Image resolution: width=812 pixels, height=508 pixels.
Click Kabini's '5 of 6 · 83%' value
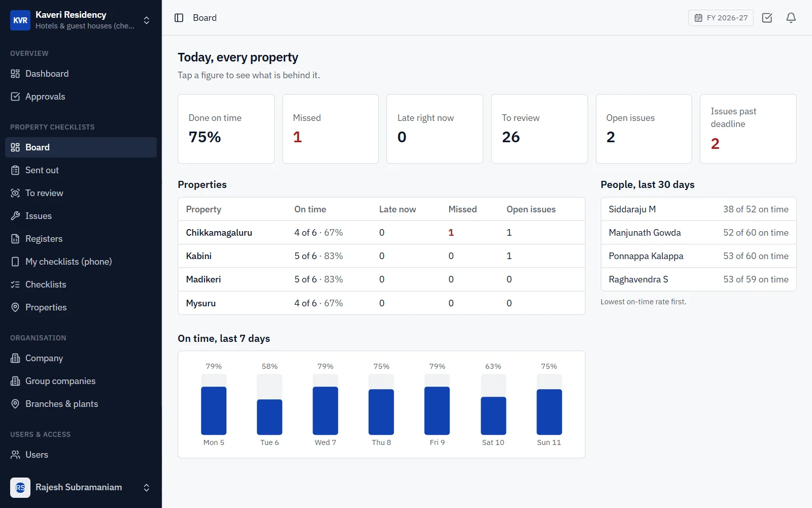319,256
